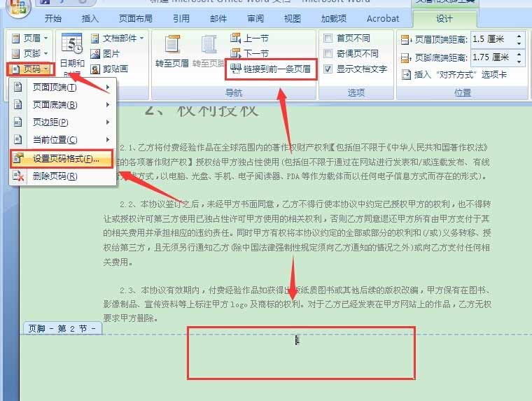Select 设置页码格式(F)... menu entry
The height and width of the screenshot is (401, 532).
pyautogui.click(x=62, y=158)
